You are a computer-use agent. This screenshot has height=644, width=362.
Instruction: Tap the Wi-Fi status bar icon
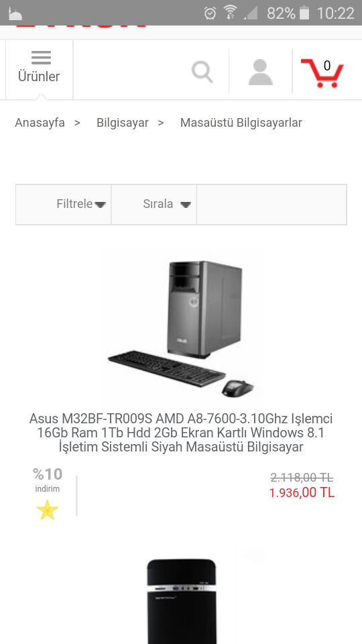tap(231, 13)
